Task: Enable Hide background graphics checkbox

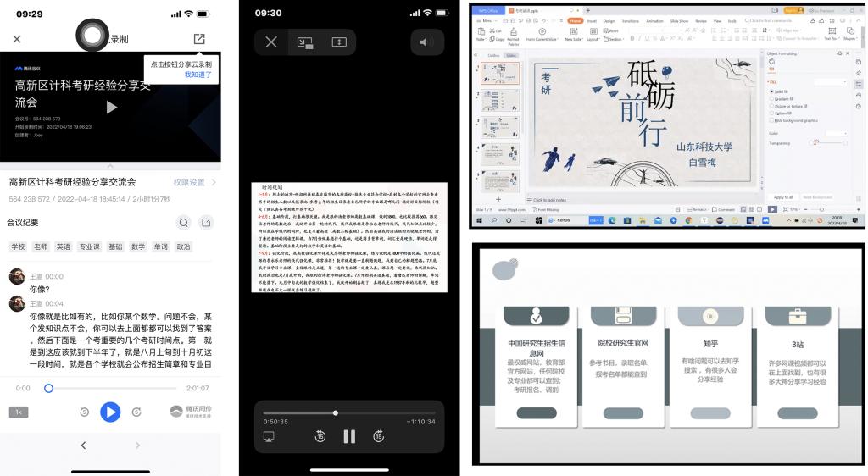Action: tap(771, 120)
